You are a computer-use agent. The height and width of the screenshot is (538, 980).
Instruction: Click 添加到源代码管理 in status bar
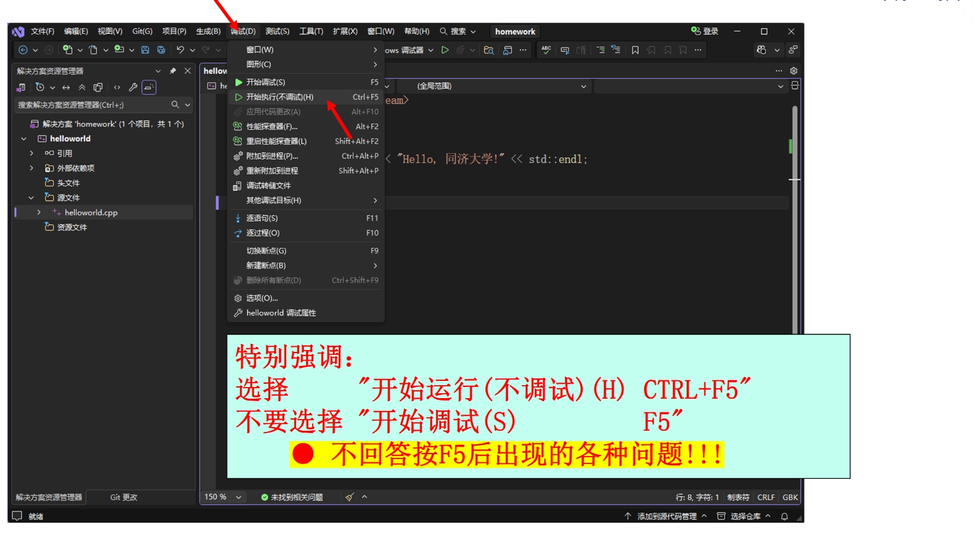tap(665, 516)
